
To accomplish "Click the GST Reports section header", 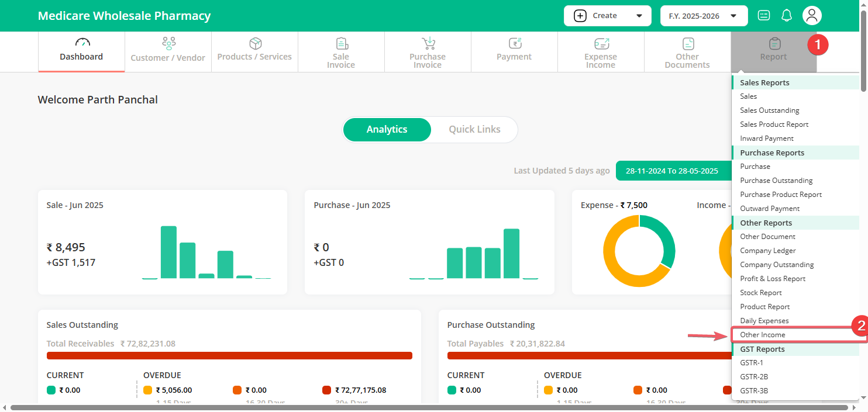I will 796,349.
